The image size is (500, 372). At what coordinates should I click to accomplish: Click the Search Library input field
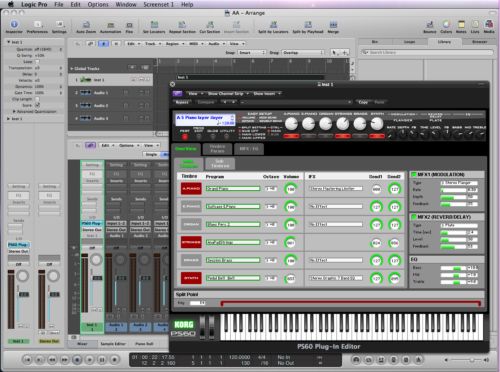(x=427, y=52)
